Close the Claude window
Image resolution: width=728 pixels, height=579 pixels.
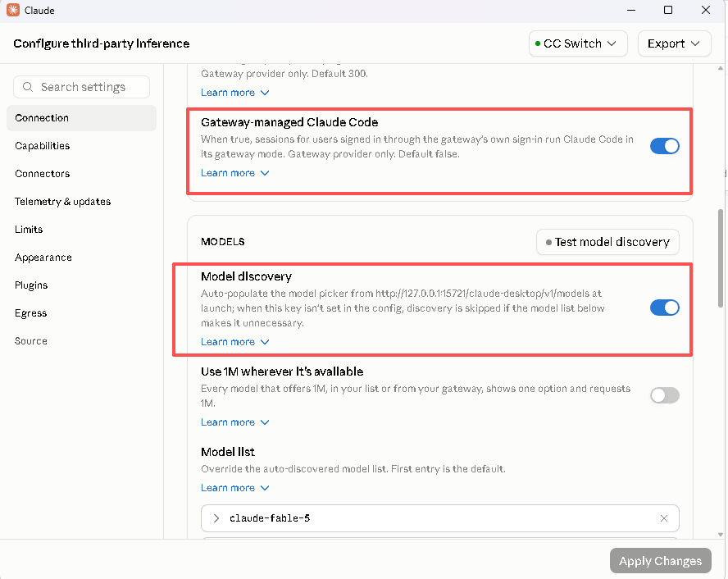click(706, 10)
